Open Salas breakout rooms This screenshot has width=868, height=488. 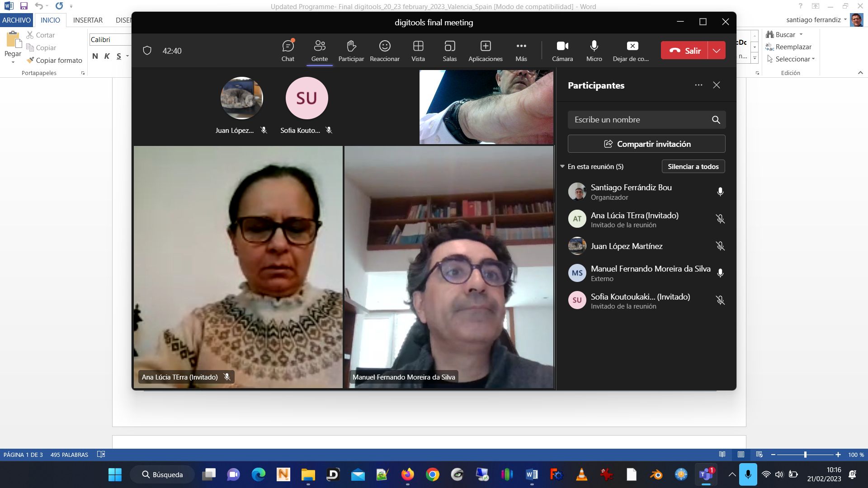(x=449, y=50)
